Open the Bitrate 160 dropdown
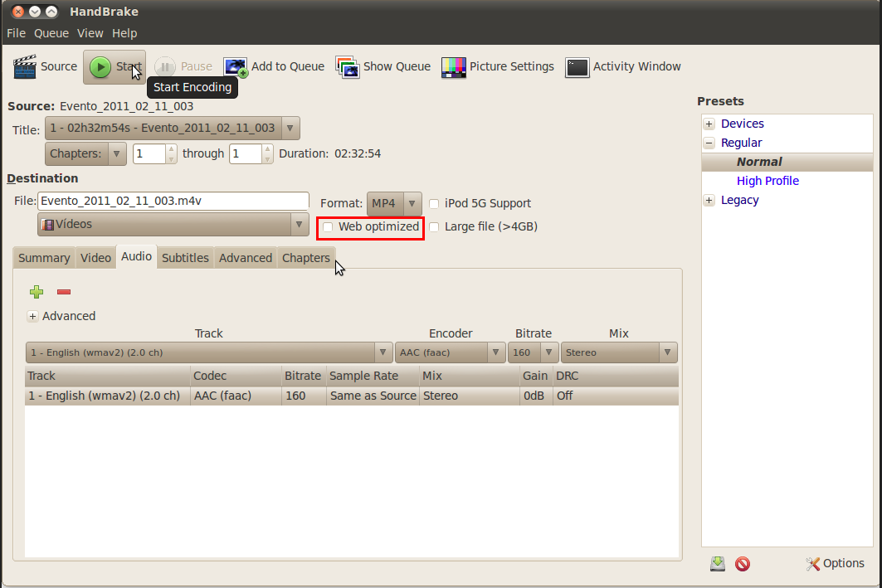 (x=533, y=352)
